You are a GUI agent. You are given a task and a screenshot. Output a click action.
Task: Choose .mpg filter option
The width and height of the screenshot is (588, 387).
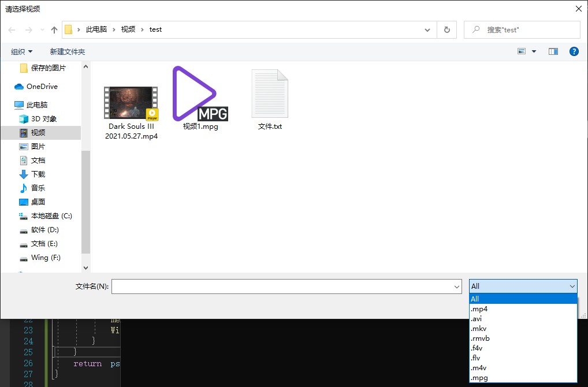[x=523, y=378]
